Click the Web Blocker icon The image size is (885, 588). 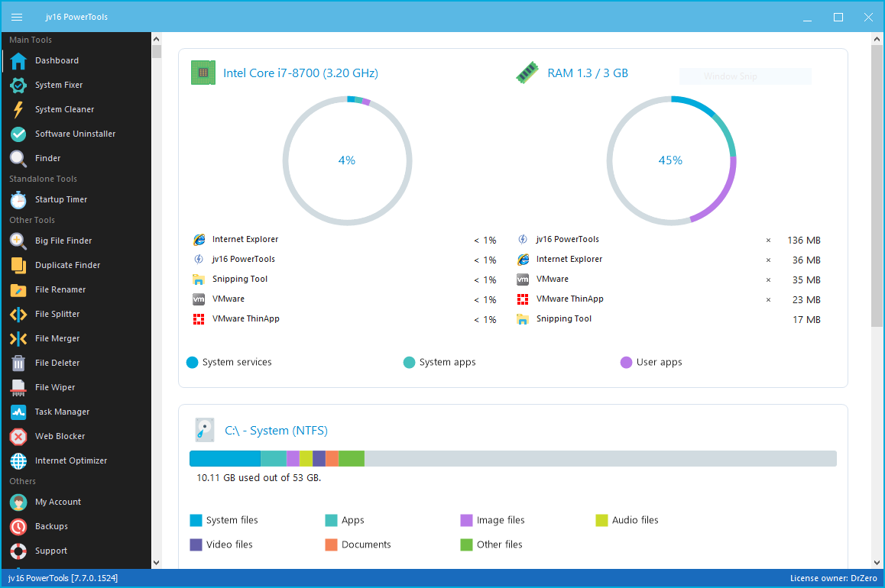pyautogui.click(x=18, y=436)
